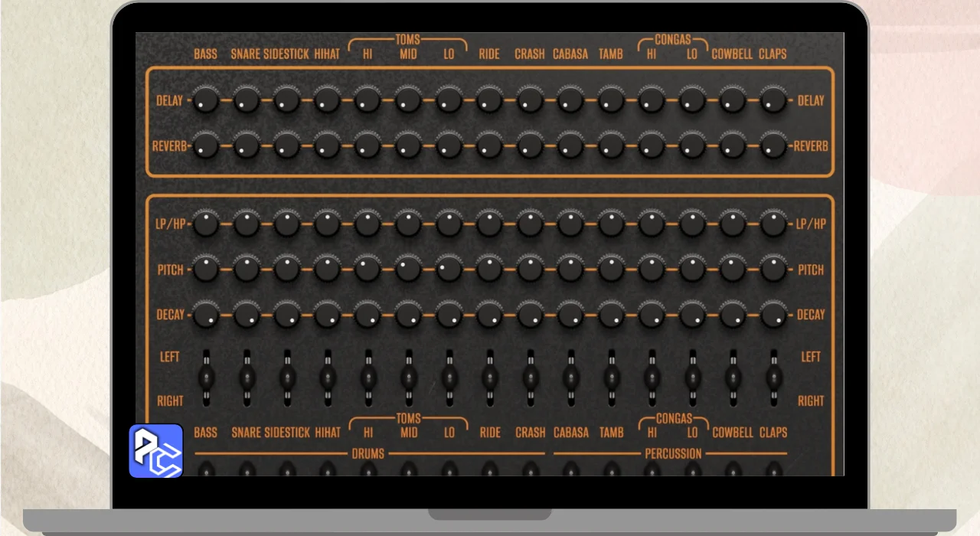Select the Sidestick Reverb knob
This screenshot has height=536, width=980.
pyautogui.click(x=287, y=145)
